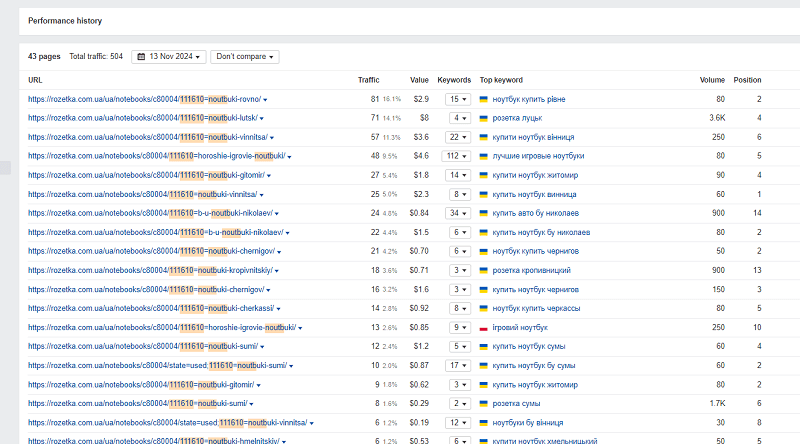The image size is (800, 444).
Task: Sort by Position column header
Action: (x=747, y=80)
